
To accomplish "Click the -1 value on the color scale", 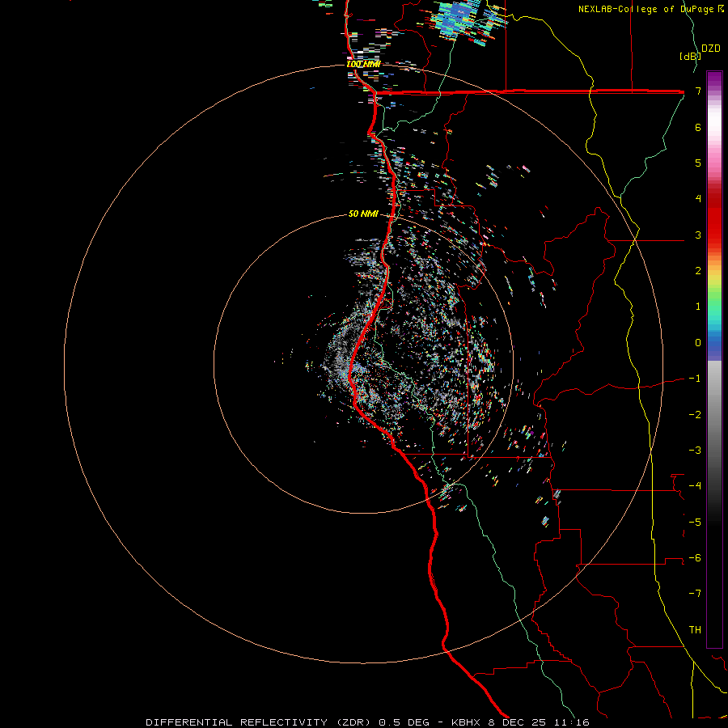I will pyautogui.click(x=695, y=379).
